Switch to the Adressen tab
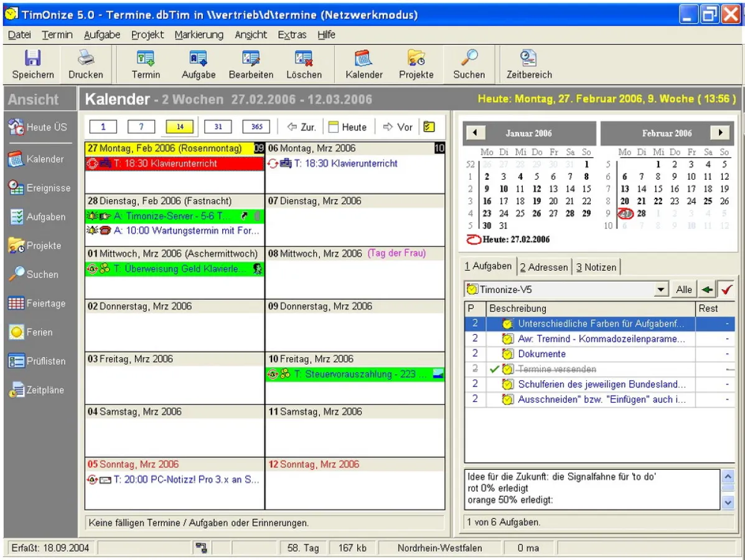The height and width of the screenshot is (560, 745). coord(543,268)
